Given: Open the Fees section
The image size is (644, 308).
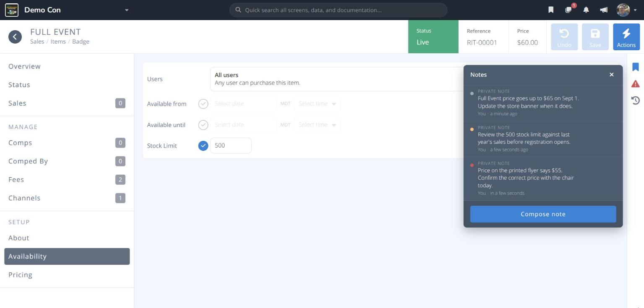Looking at the screenshot, I should pyautogui.click(x=67, y=180).
